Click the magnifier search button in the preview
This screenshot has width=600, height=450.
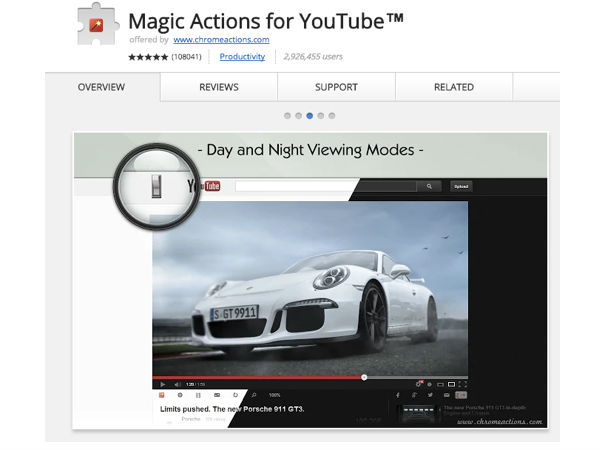click(429, 186)
